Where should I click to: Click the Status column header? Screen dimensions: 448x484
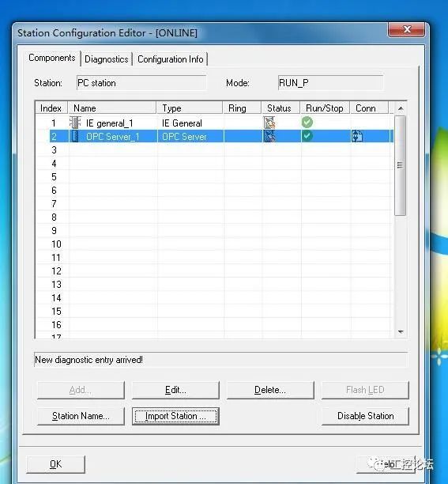(x=280, y=108)
